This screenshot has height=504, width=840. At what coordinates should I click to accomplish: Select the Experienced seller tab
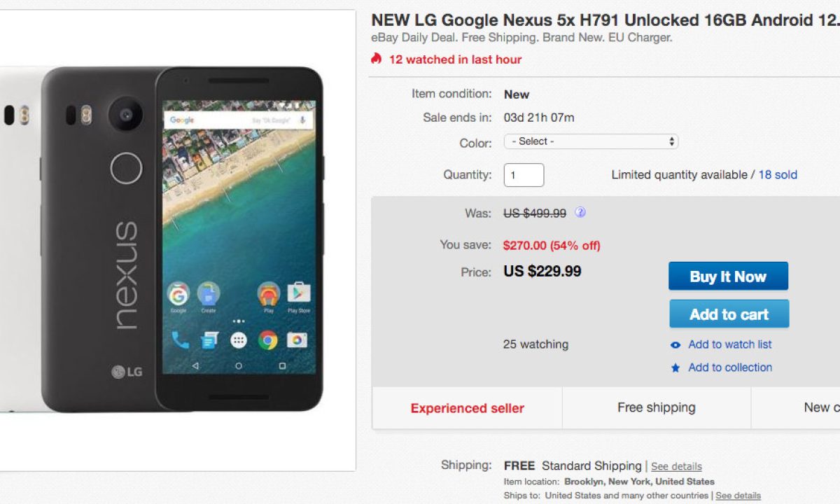click(x=467, y=408)
